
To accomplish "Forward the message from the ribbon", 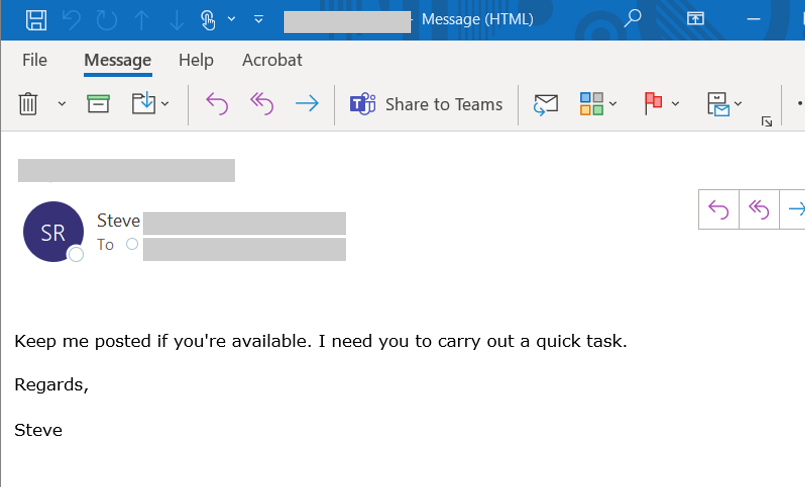I will (x=307, y=103).
